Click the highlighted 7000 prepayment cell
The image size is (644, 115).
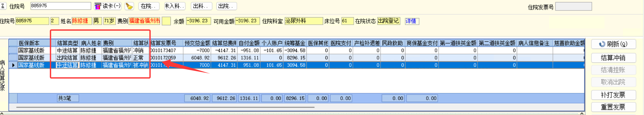tap(197, 65)
